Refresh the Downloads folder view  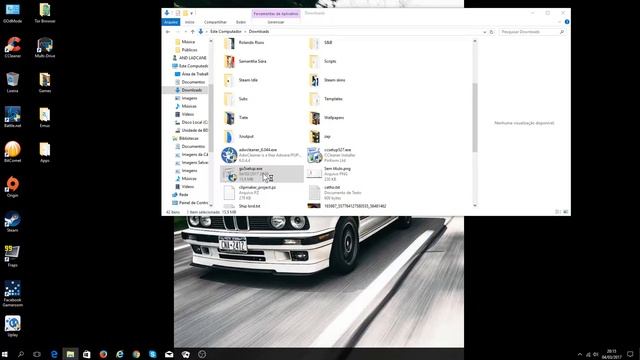click(x=491, y=31)
